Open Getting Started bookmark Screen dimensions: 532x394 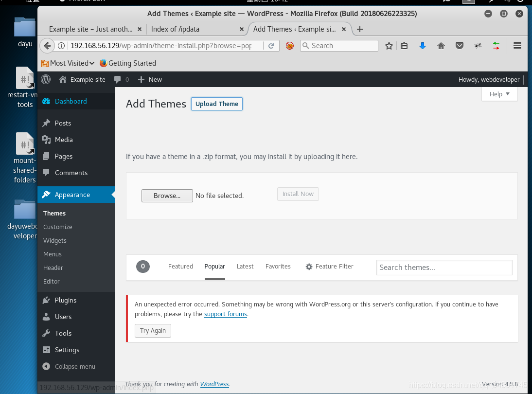[128, 63]
